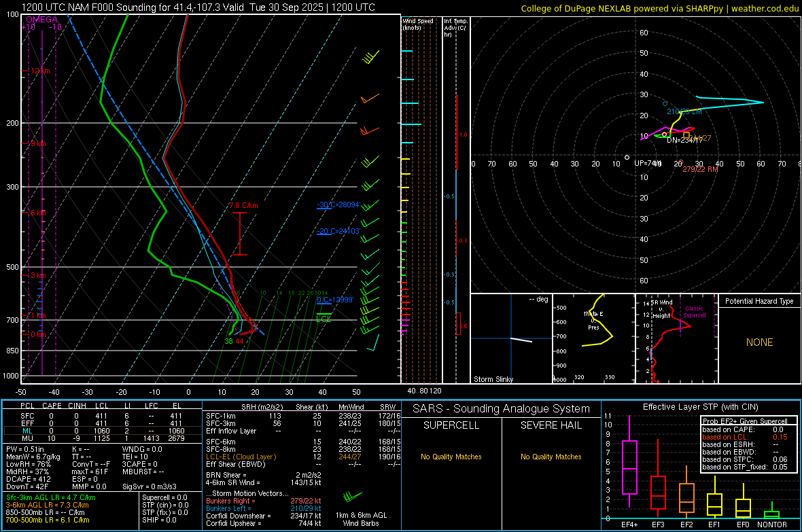802x532 pixels.
Task: Select the 3 km height marker
Action: click(x=38, y=276)
